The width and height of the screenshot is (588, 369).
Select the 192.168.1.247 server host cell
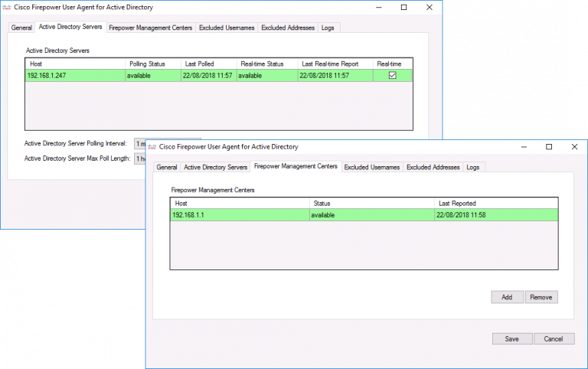(75, 75)
